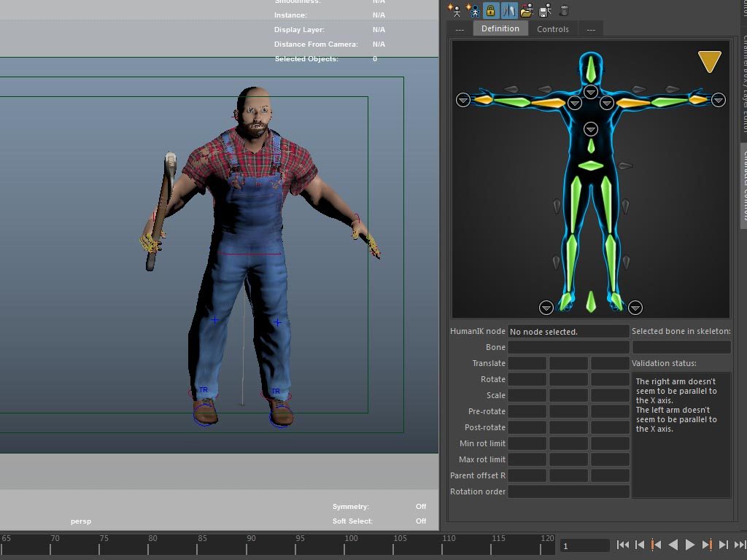This screenshot has height=560, width=747.
Task: Click the persp camera label in the viewport
Action: (x=81, y=521)
